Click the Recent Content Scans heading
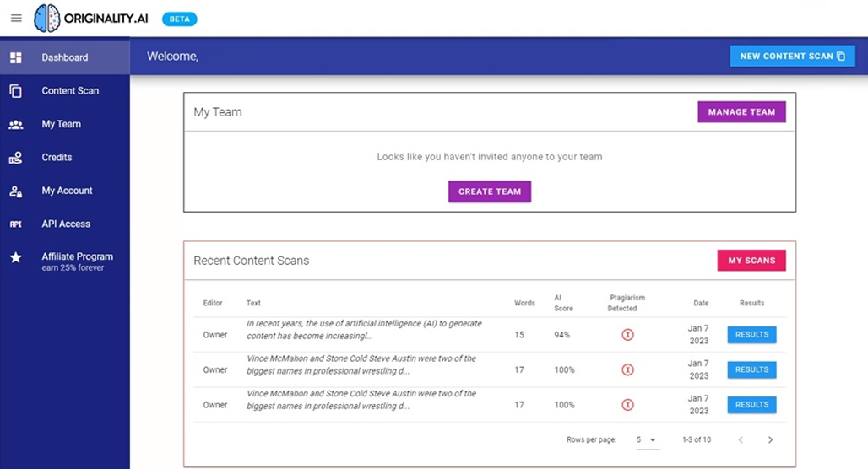Image resolution: width=868 pixels, height=469 pixels. pos(252,261)
